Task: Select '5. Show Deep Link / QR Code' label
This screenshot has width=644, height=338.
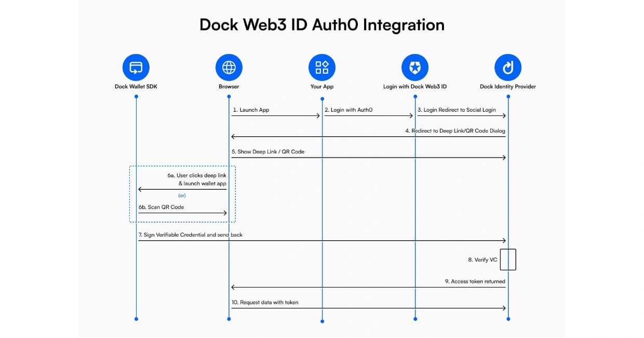Action: pyautogui.click(x=268, y=152)
